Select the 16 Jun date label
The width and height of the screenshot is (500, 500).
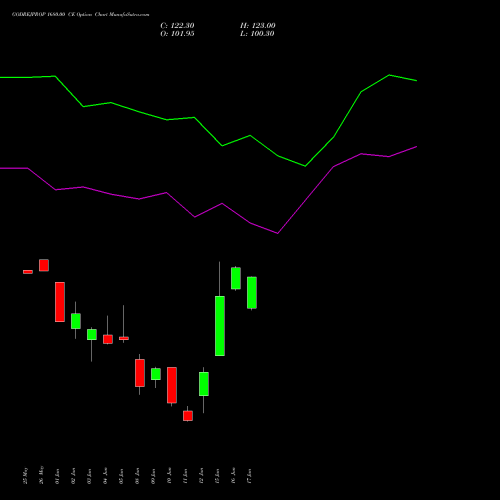click(234, 476)
